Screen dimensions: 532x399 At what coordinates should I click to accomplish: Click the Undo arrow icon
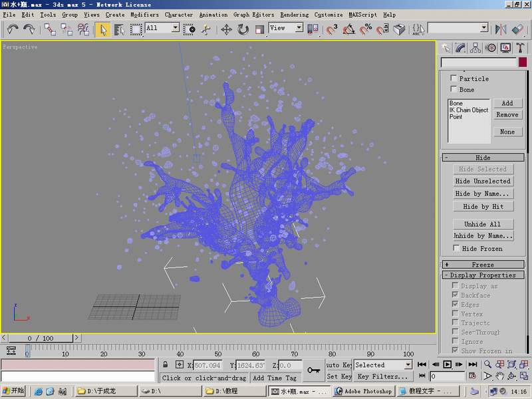point(13,29)
